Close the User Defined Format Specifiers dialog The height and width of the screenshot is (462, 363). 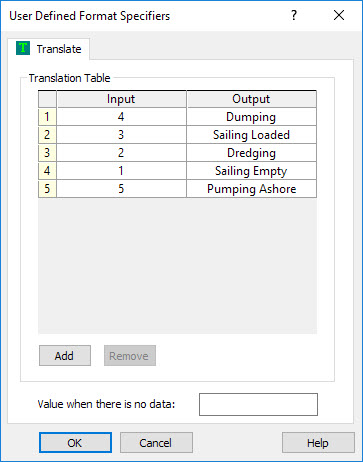(x=339, y=15)
